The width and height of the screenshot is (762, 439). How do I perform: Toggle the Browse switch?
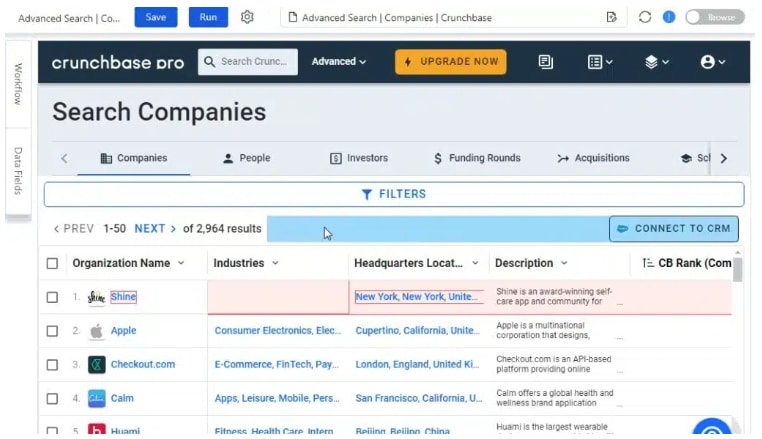714,18
